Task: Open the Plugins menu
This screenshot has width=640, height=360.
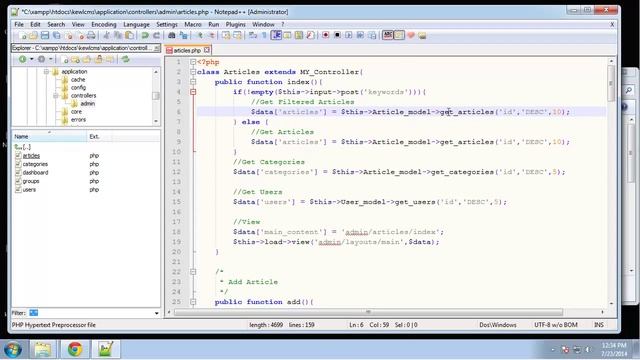Action: pyautogui.click(x=236, y=24)
